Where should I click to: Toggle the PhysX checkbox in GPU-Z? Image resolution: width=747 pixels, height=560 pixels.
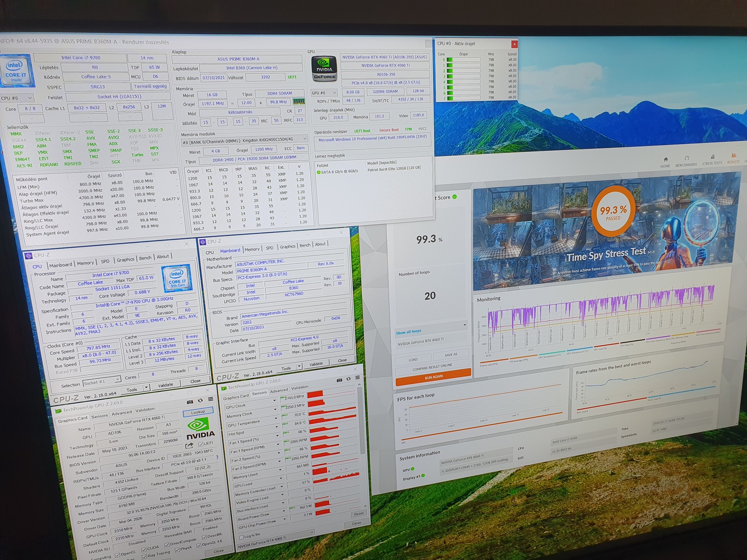point(177,549)
